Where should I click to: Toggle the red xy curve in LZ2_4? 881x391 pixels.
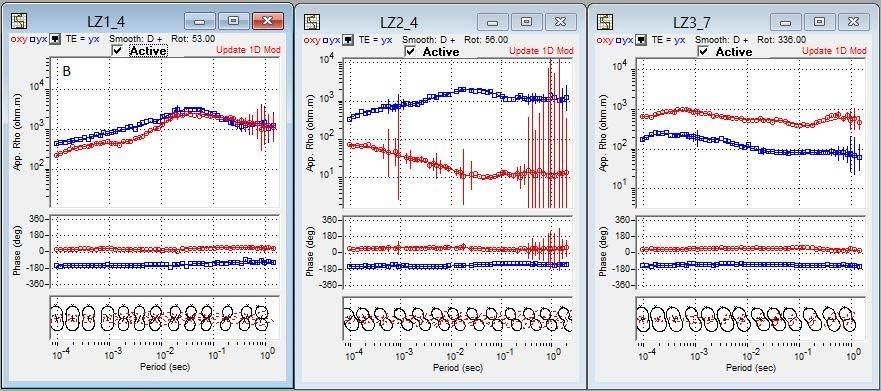[x=312, y=40]
